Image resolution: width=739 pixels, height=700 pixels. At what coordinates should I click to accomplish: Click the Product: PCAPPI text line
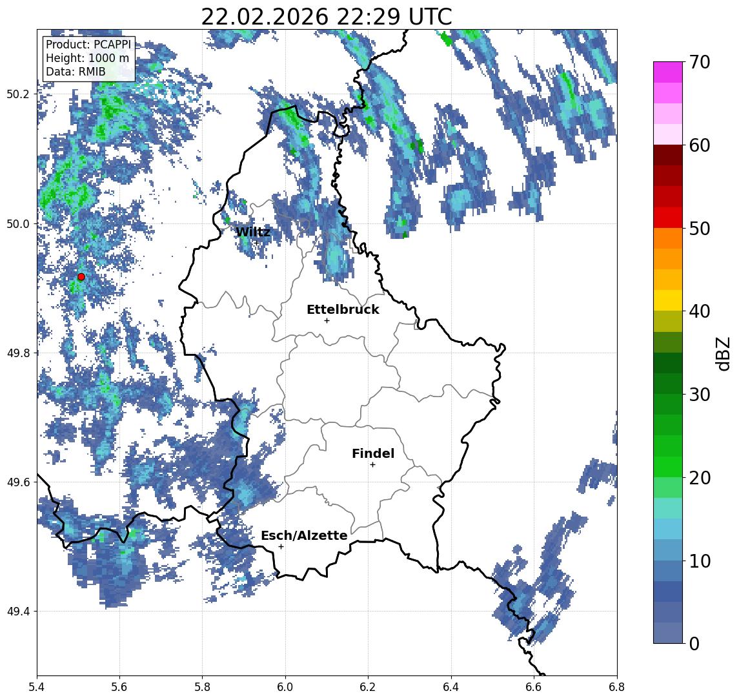pos(88,45)
